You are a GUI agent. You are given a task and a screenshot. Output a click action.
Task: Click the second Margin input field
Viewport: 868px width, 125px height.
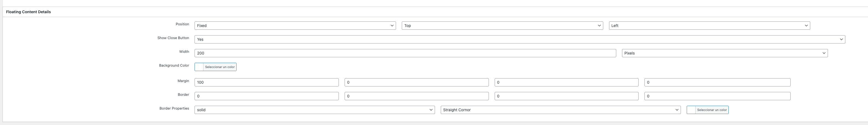(416, 82)
